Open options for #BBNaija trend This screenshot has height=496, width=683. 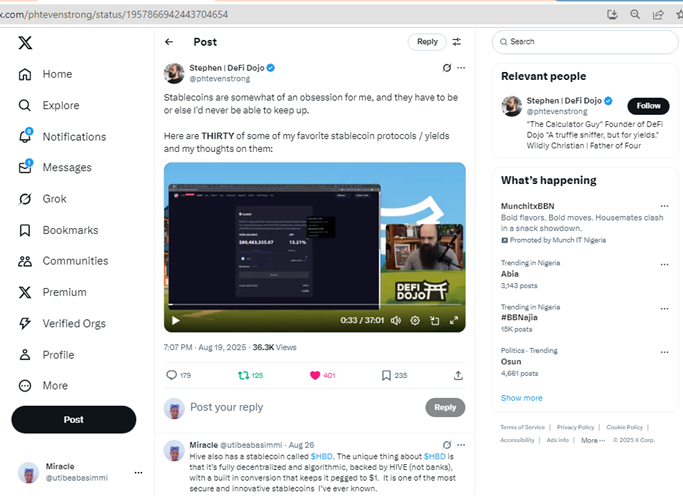coord(664,308)
